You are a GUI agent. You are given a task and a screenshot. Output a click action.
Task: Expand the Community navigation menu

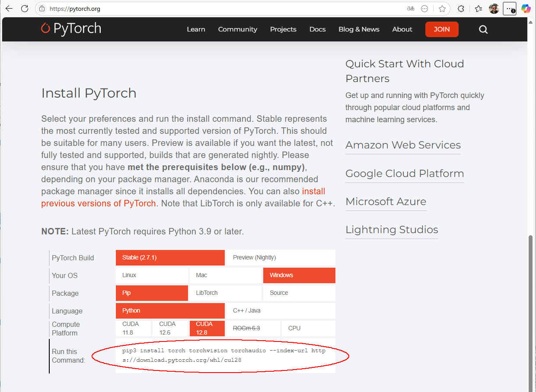pyautogui.click(x=237, y=29)
